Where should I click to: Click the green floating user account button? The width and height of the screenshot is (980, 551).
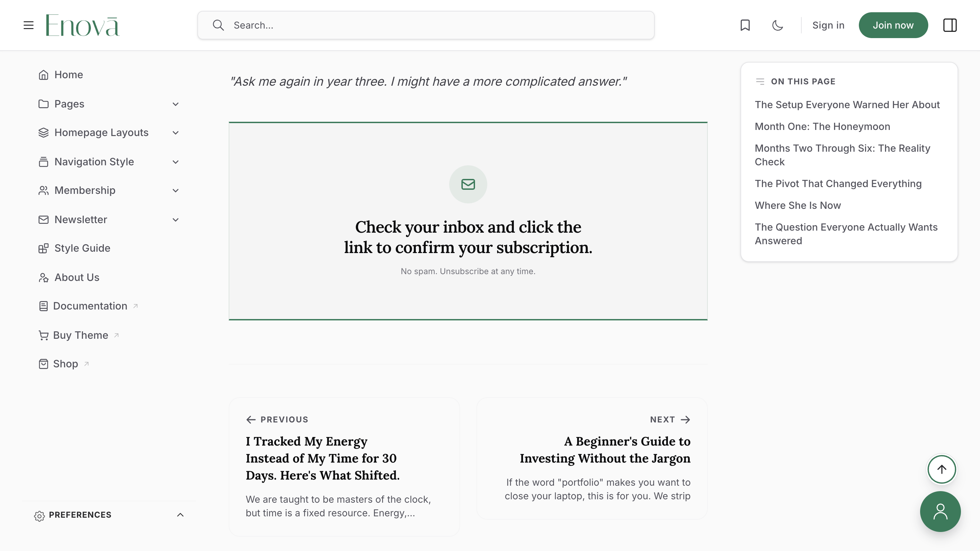(x=940, y=512)
